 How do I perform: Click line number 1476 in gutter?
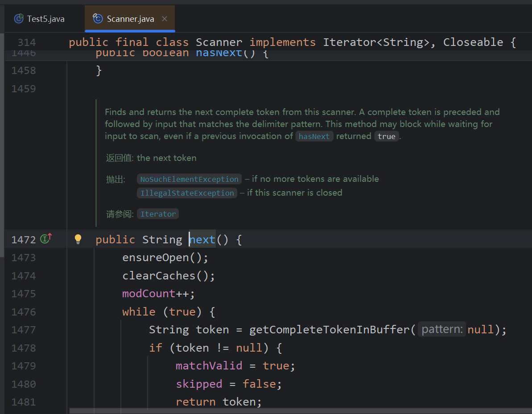click(23, 312)
